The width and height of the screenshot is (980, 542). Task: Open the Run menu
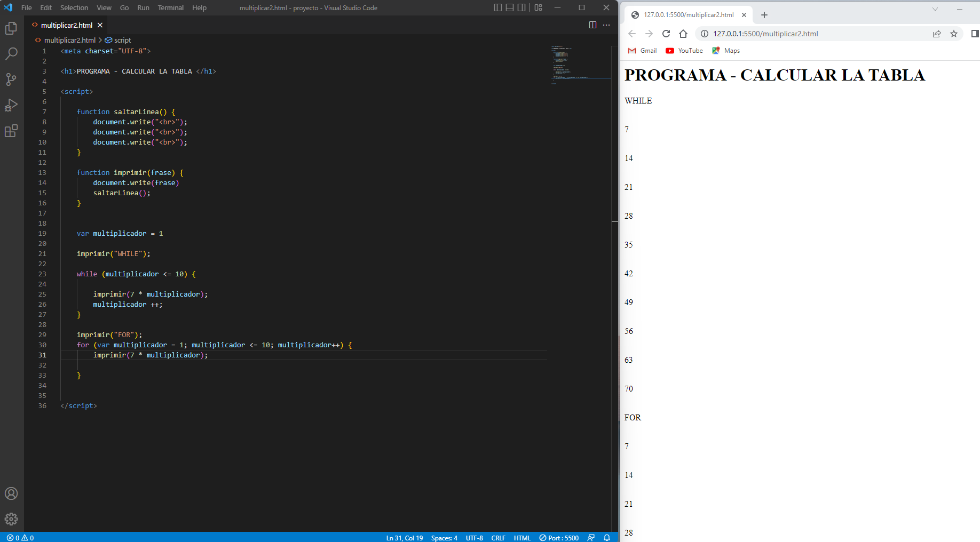[x=143, y=7]
